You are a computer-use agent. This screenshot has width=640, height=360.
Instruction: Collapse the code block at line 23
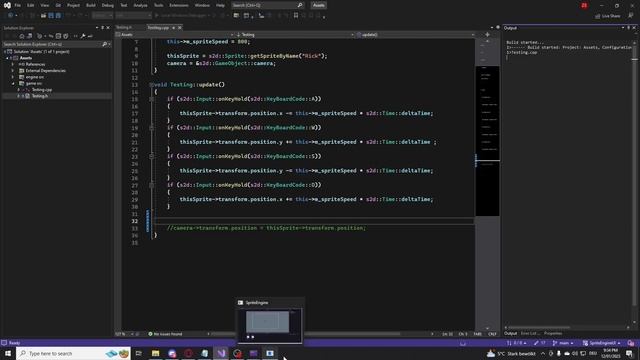click(151, 156)
